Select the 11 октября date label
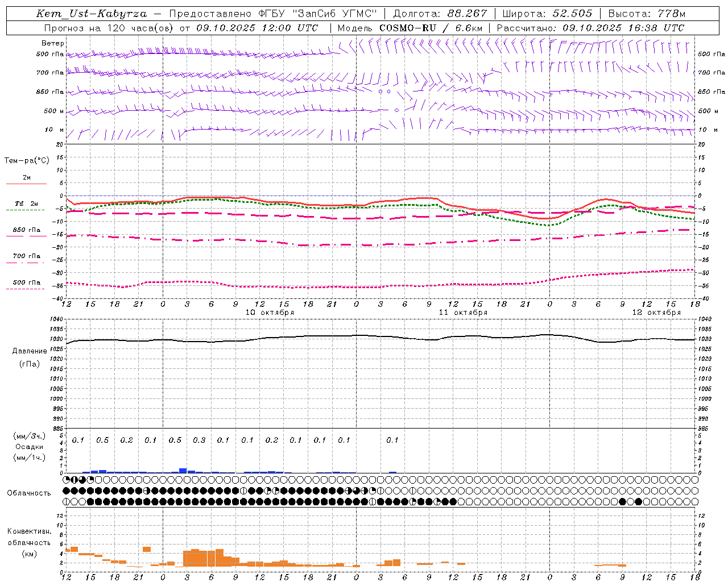Image resolution: width=728 pixels, height=582 pixels. click(463, 313)
